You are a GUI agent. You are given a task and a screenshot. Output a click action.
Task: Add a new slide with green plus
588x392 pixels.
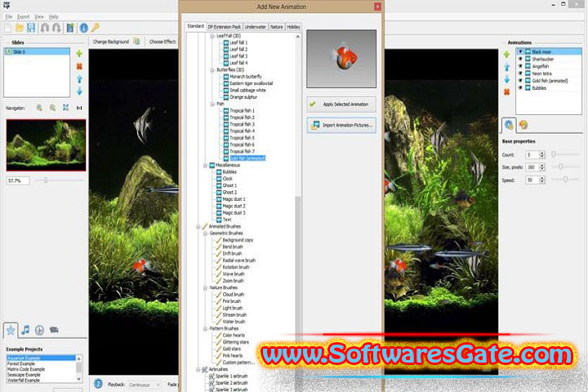(79, 54)
